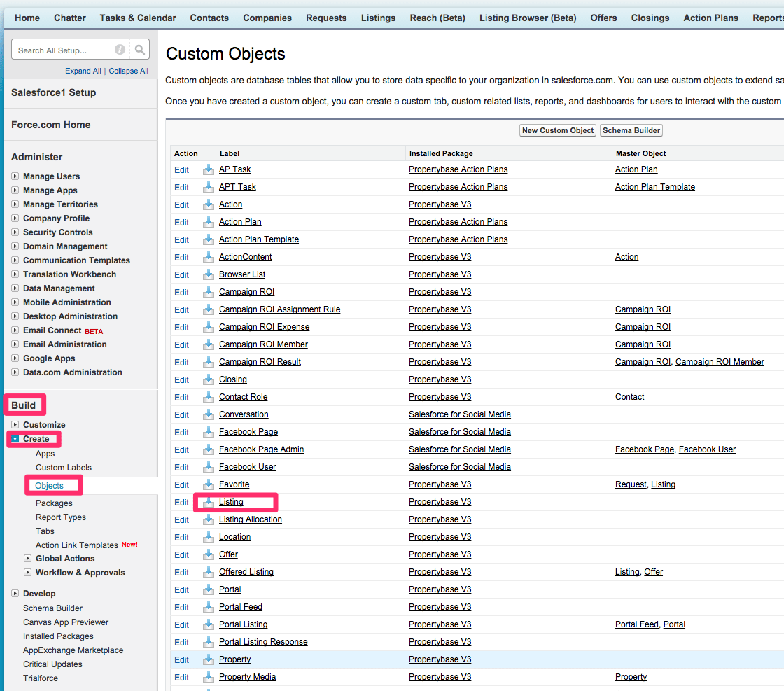Click the Collapse All link
Screen dimensions: 784x691
tap(128, 71)
